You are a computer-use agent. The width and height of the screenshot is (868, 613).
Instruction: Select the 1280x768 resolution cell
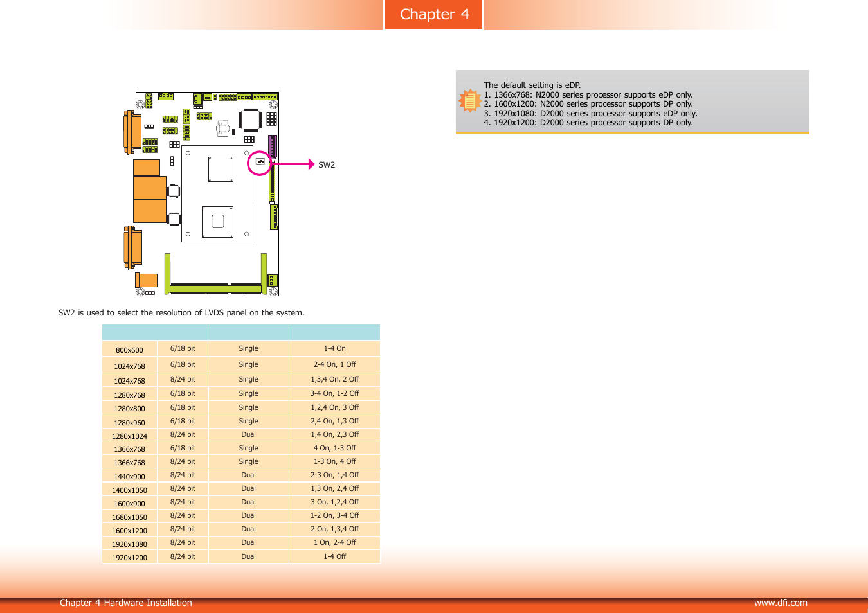[x=129, y=395]
